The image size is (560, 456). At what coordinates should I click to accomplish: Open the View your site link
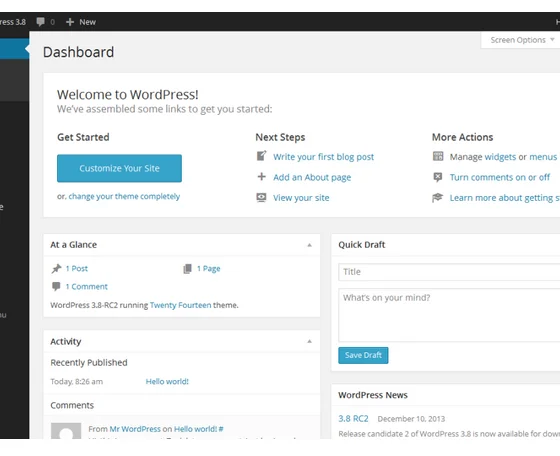pyautogui.click(x=301, y=198)
